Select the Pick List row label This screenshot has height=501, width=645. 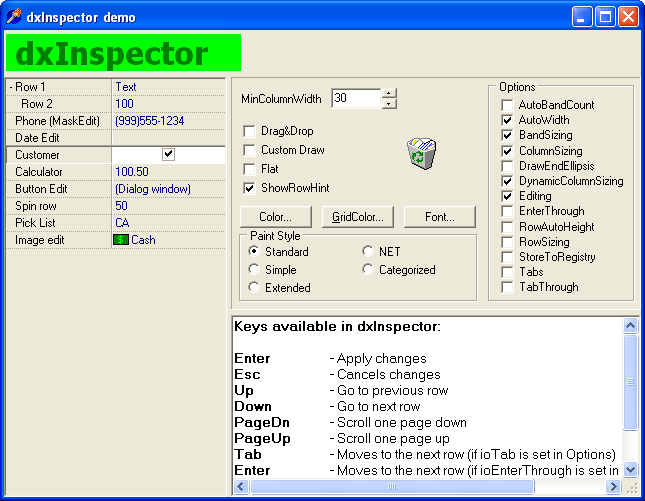point(35,223)
